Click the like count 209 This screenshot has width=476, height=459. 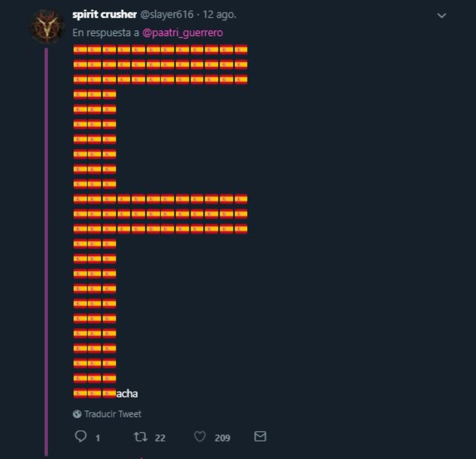(222, 438)
